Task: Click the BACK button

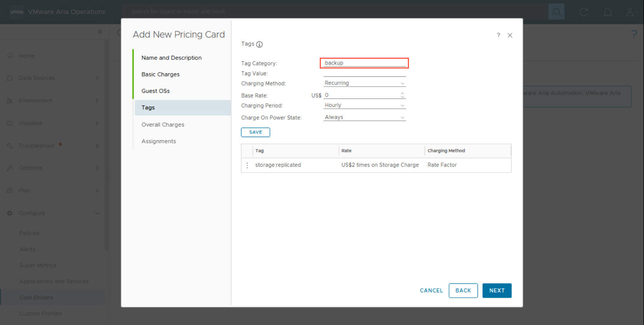Action: tap(463, 291)
